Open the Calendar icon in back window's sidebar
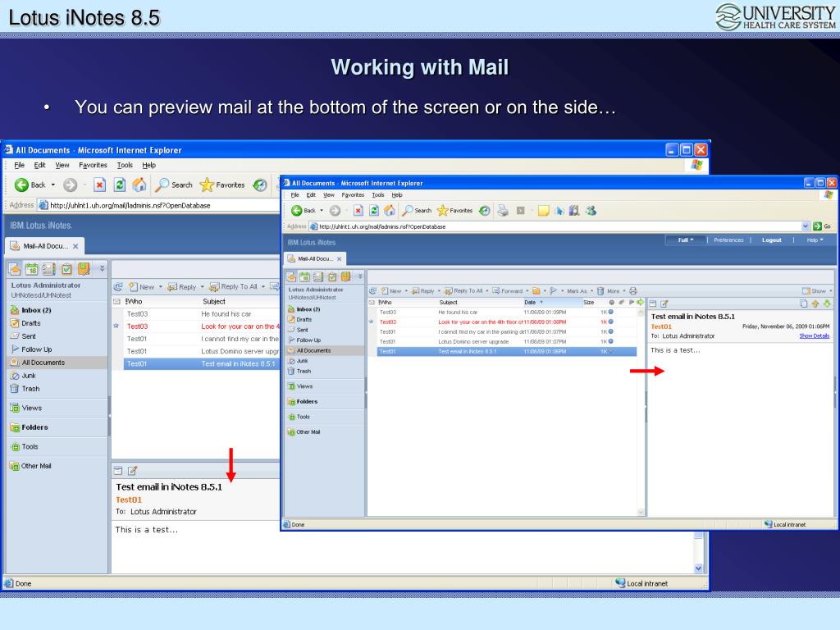Image resolution: width=840 pixels, height=630 pixels. click(x=32, y=269)
